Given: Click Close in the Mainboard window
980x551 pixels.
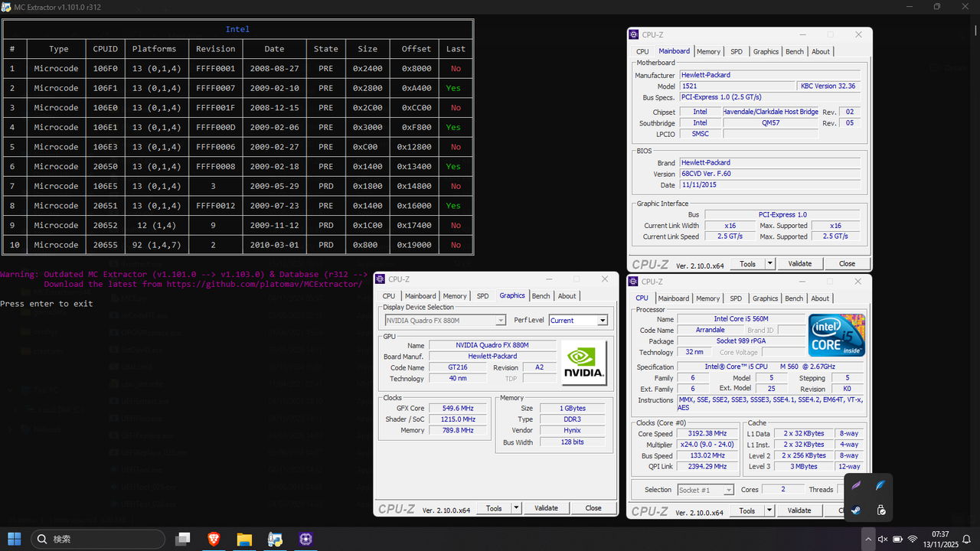Looking at the screenshot, I should (x=847, y=264).
